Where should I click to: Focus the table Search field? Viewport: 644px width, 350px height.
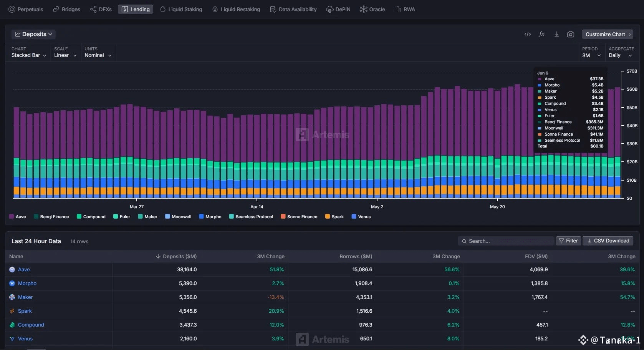[505, 241]
